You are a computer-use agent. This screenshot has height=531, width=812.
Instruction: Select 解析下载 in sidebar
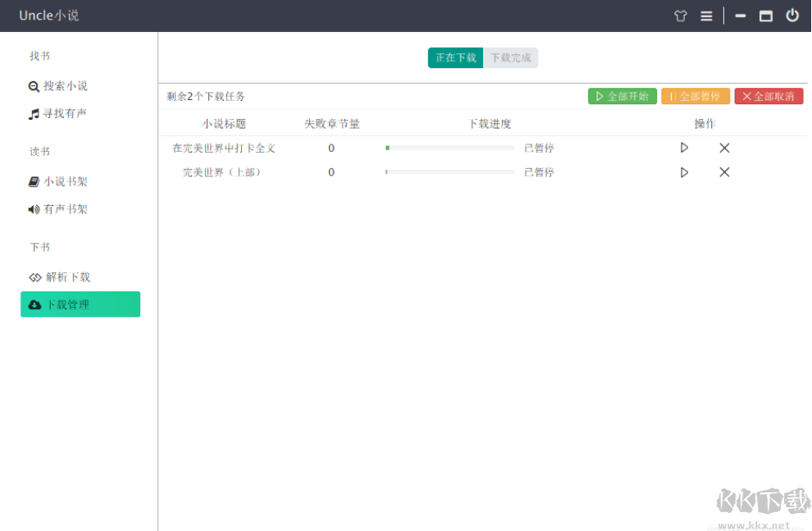tap(60, 277)
